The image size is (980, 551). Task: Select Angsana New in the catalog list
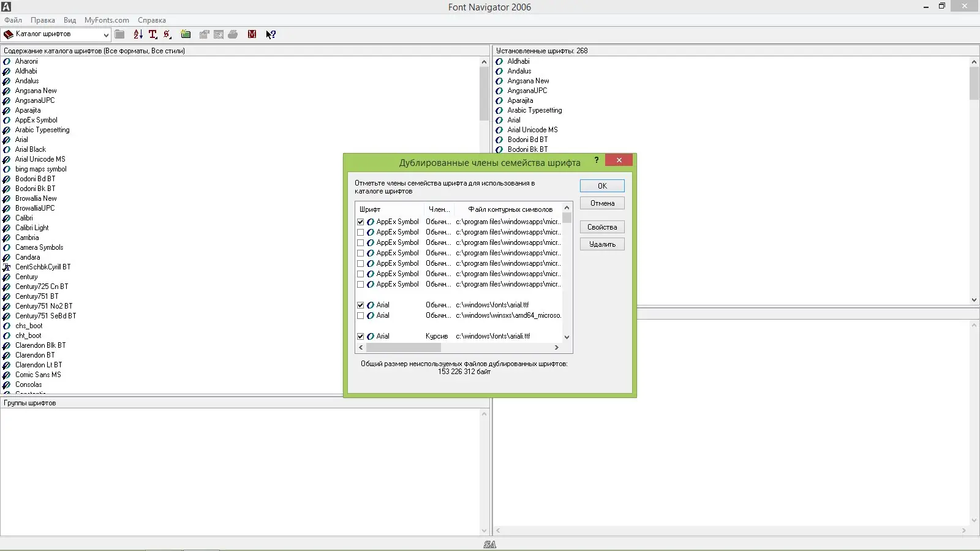pyautogui.click(x=36, y=91)
